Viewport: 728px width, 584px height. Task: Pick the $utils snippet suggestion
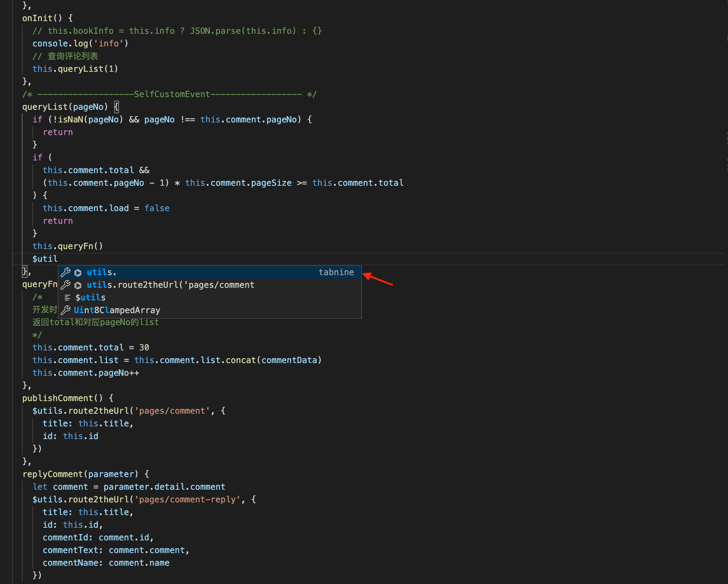click(210, 298)
